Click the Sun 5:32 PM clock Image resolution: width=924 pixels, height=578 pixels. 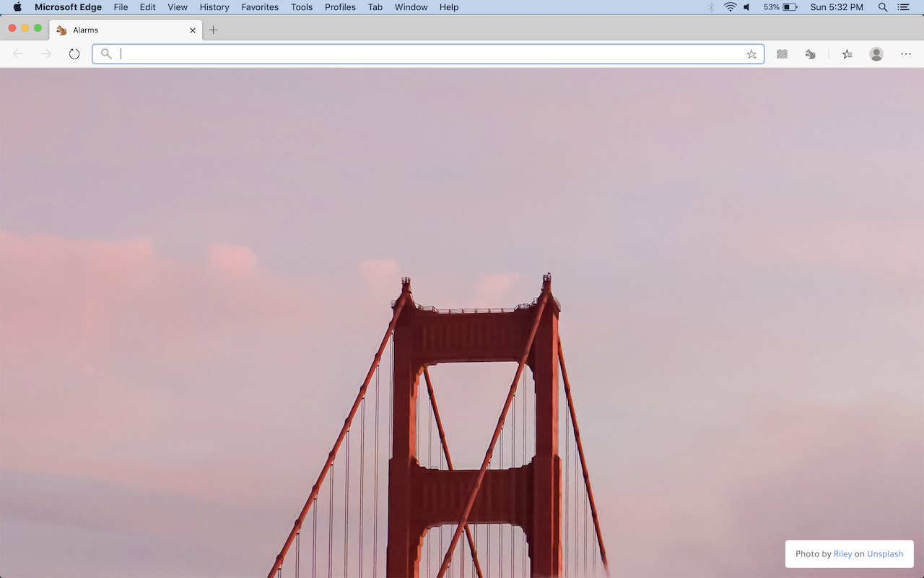837,7
